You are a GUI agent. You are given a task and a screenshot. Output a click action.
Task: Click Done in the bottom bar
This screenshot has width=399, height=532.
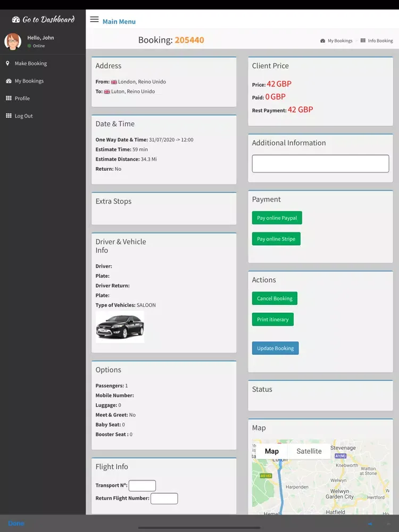coord(16,523)
